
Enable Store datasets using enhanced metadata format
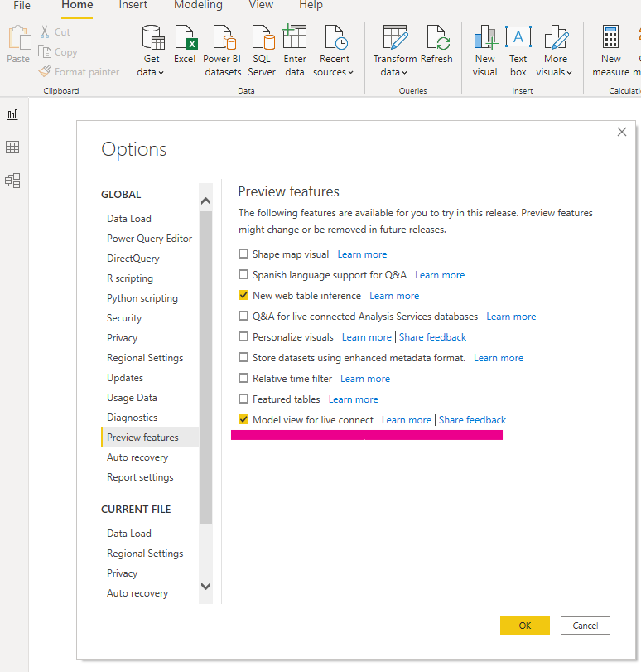point(243,357)
